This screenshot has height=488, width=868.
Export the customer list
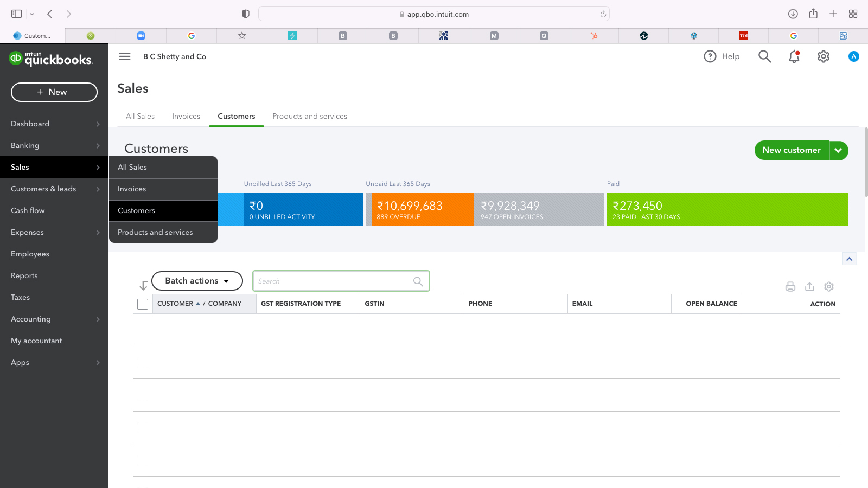809,287
